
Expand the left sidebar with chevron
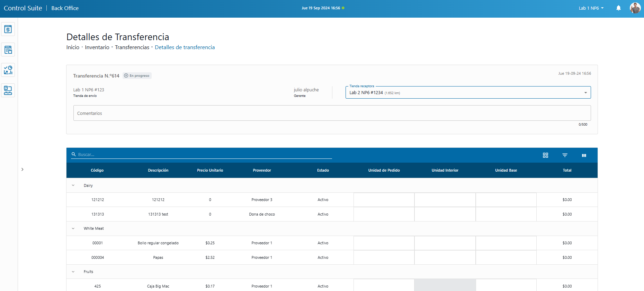(x=23, y=170)
